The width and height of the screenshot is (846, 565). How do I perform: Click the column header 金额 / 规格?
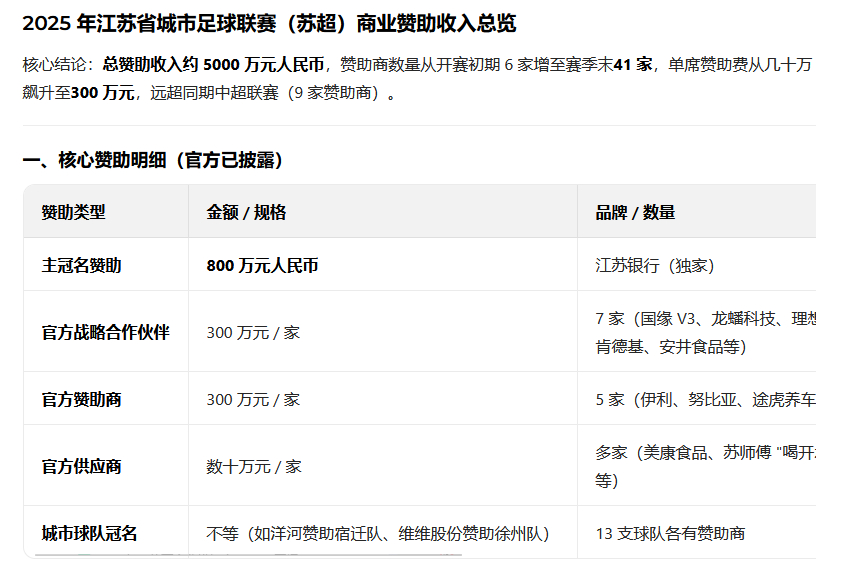point(246,212)
